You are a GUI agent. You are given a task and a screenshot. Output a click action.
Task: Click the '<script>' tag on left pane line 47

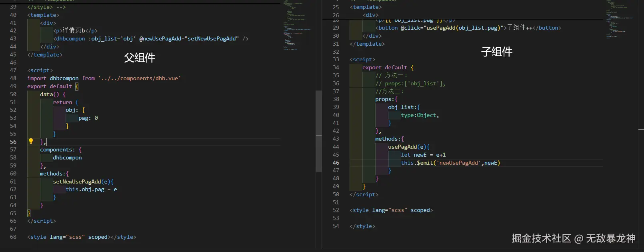[x=40, y=70]
